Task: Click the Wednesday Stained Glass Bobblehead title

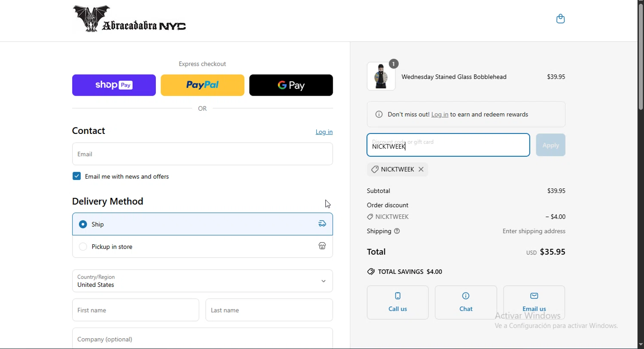Action: (x=454, y=77)
